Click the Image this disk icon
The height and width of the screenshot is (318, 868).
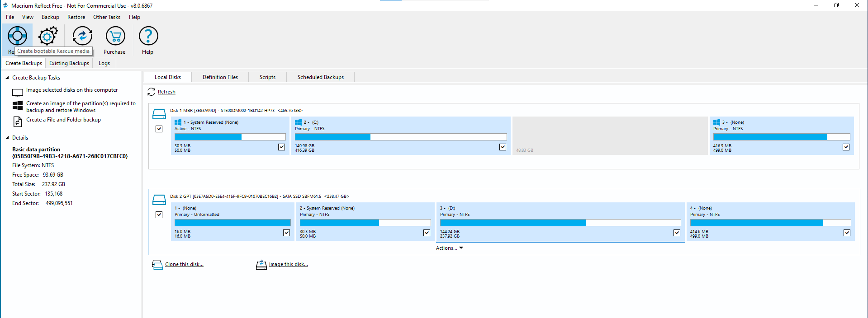[261, 265]
